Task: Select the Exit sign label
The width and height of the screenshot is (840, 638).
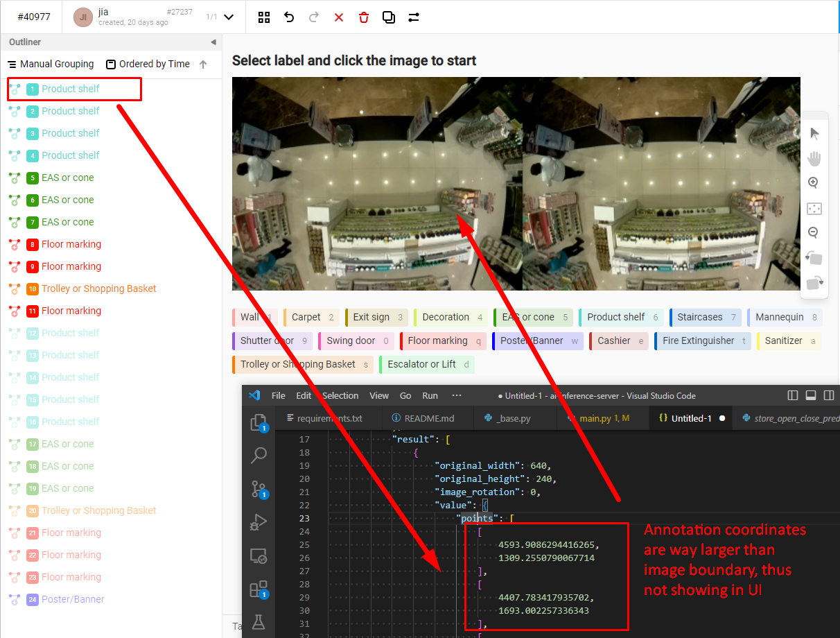Action: [376, 317]
